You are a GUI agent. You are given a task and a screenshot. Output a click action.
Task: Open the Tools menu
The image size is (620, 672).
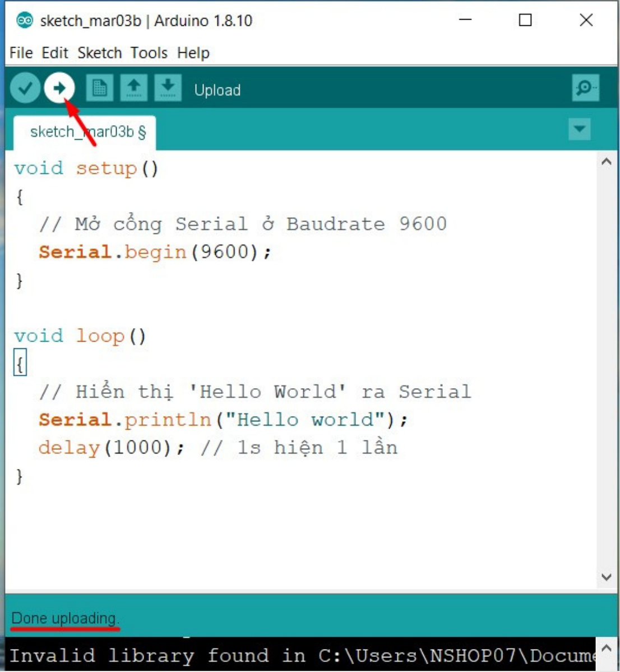point(149,53)
